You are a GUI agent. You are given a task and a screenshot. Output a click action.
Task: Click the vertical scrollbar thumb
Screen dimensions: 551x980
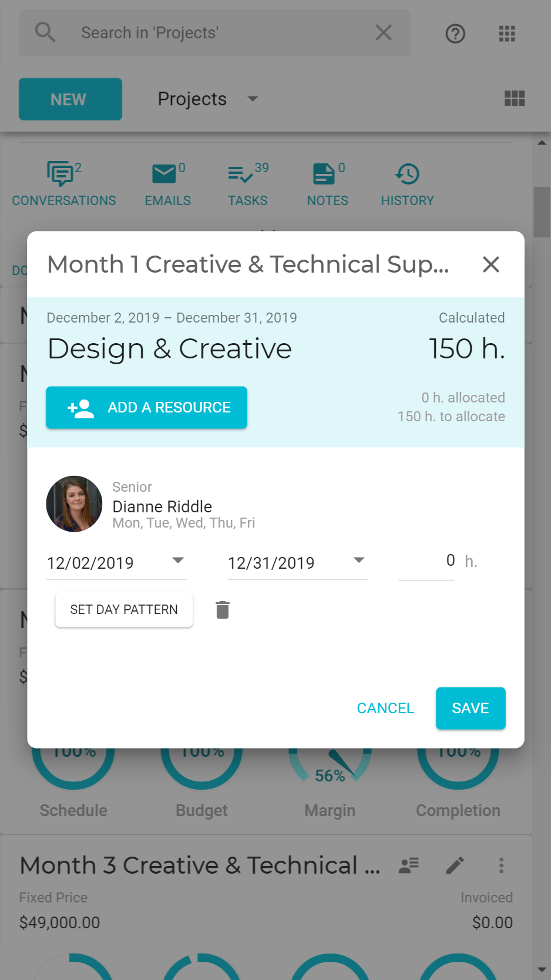[x=542, y=212]
